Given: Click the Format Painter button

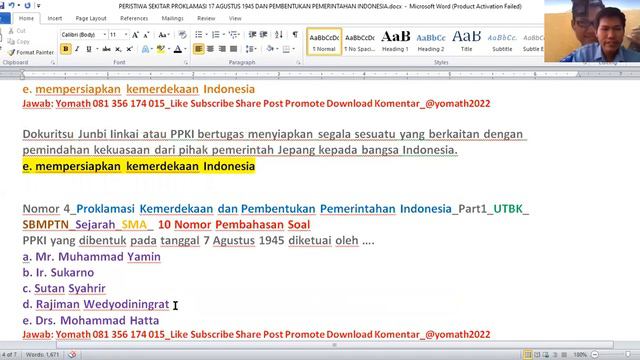Looking at the screenshot, I should pyautogui.click(x=31, y=52).
